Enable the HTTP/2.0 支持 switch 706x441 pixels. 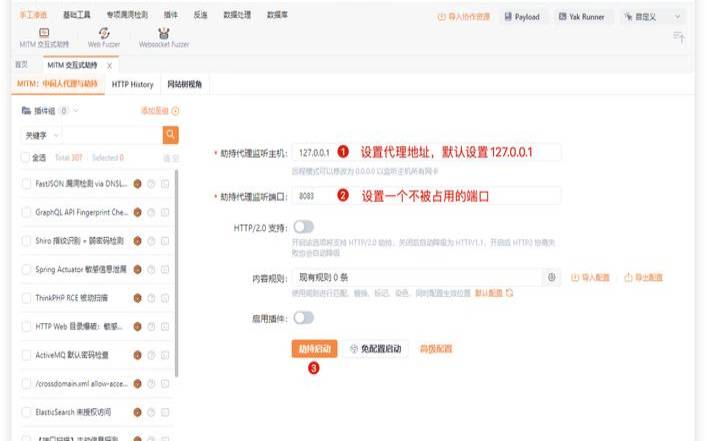coord(303,227)
